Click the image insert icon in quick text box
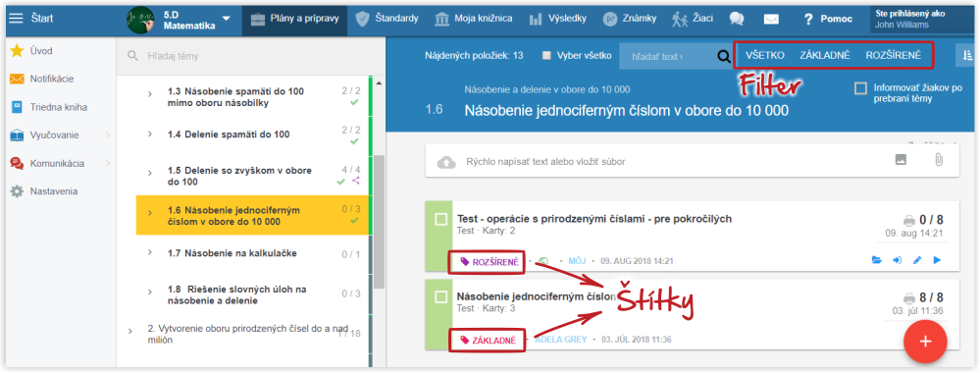 901,160
